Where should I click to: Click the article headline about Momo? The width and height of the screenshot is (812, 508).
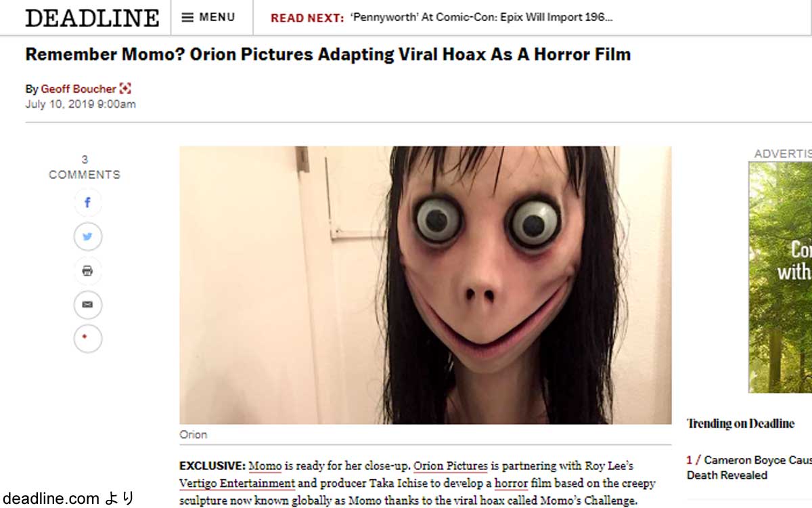[328, 54]
